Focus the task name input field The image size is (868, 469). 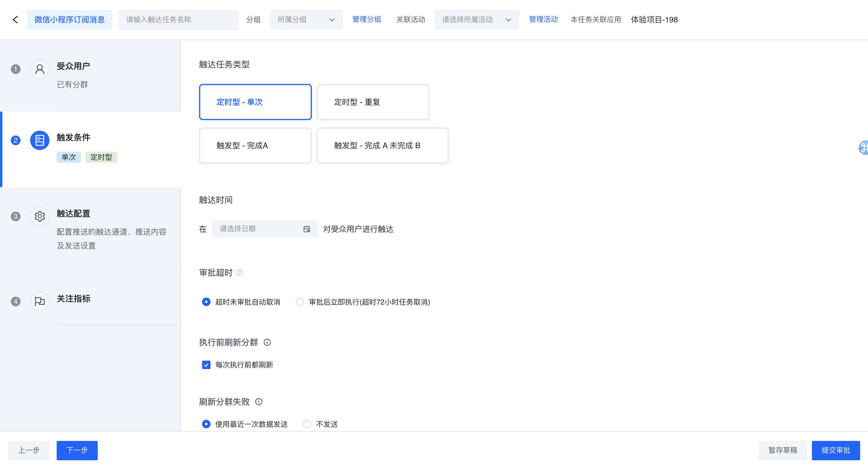[178, 20]
